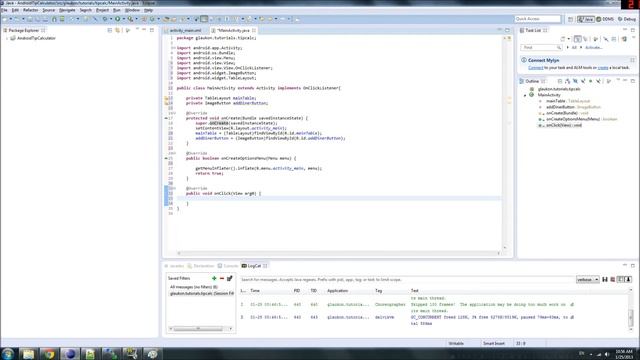
Task: Open the Android SDK Manager toolbar icon
Action: click(54, 19)
